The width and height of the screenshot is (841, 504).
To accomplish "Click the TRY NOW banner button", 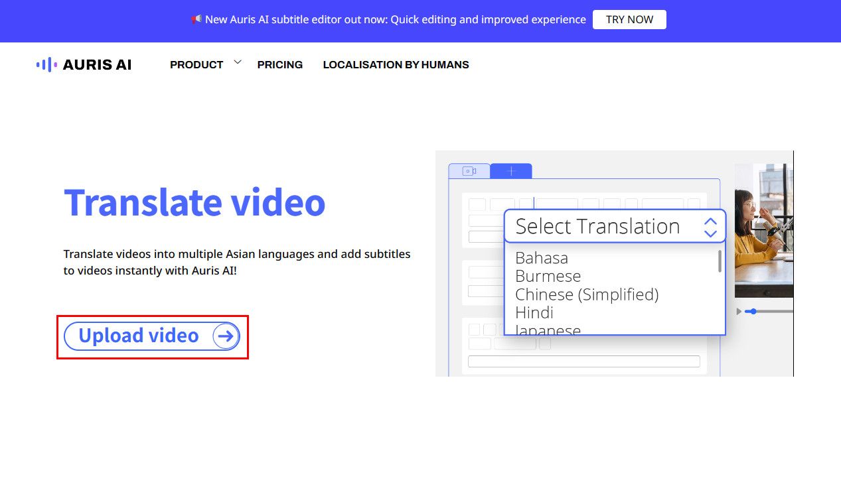I will 629,20.
